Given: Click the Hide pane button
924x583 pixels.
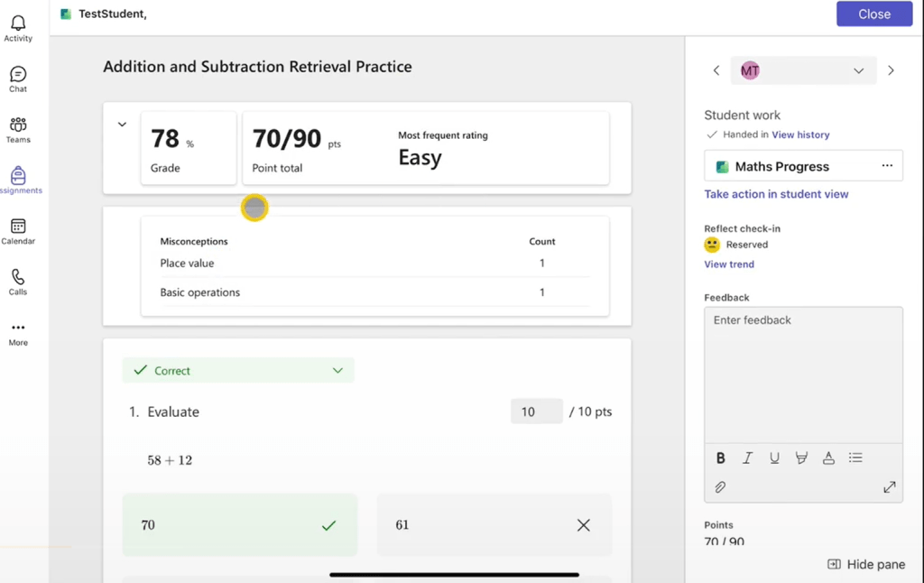Looking at the screenshot, I should tap(865, 564).
